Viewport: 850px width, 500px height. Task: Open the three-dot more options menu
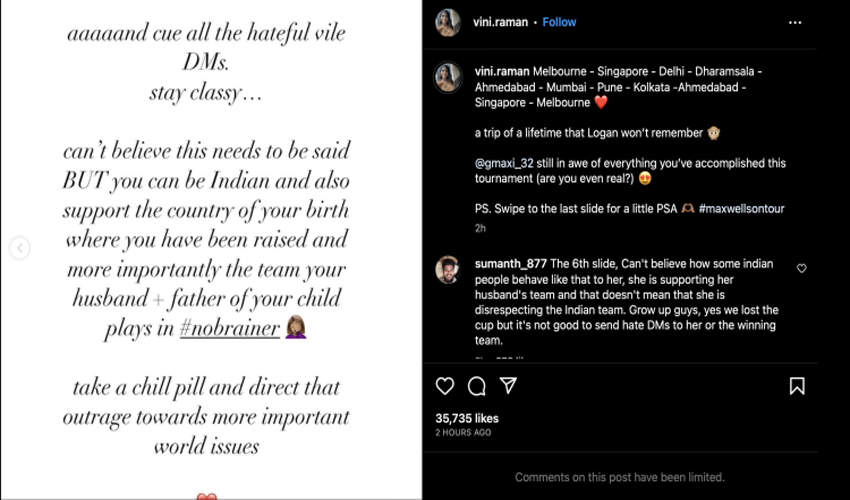click(x=795, y=22)
